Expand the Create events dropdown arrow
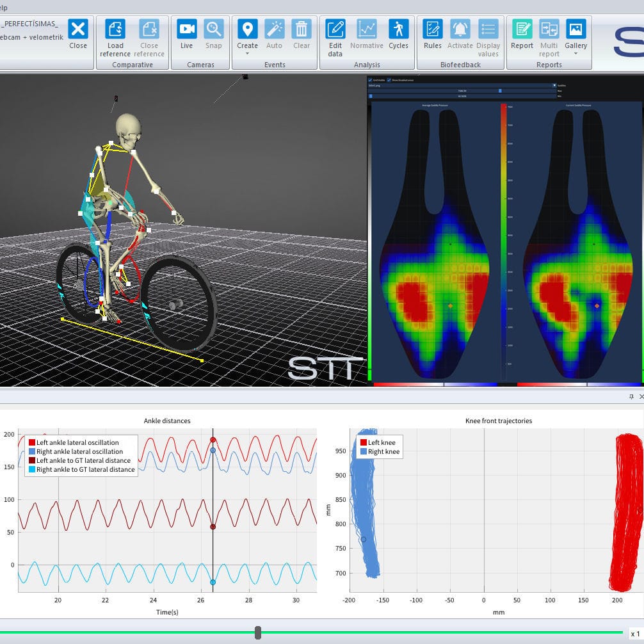The image size is (644, 644). point(247,54)
